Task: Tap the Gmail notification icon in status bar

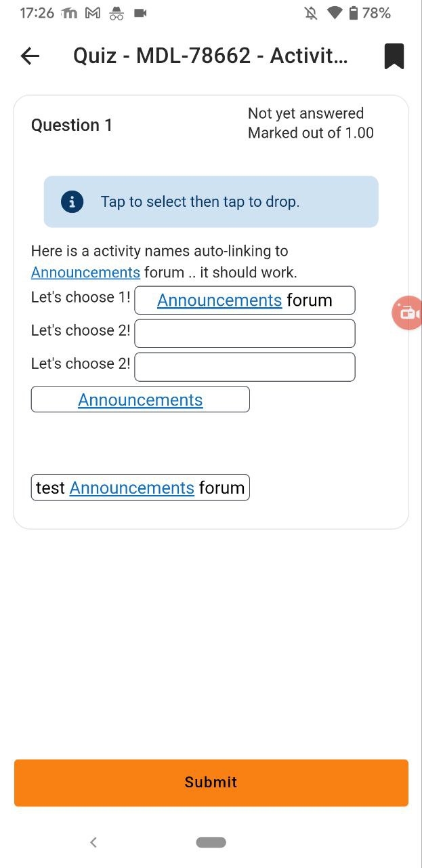Action: point(93,13)
